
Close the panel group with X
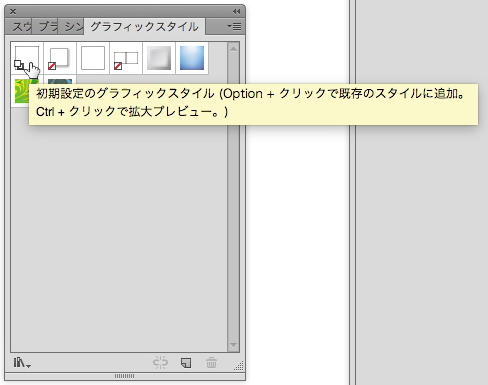[13, 12]
